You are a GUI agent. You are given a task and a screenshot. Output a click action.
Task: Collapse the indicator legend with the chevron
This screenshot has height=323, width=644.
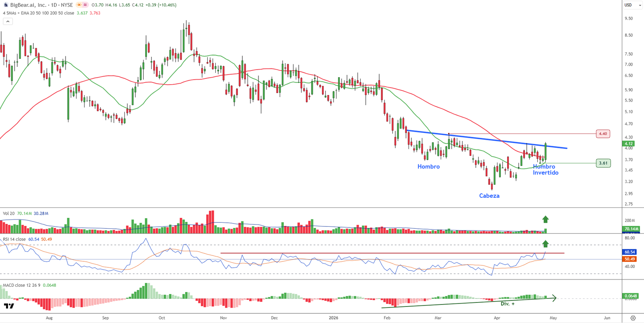tap(8, 22)
